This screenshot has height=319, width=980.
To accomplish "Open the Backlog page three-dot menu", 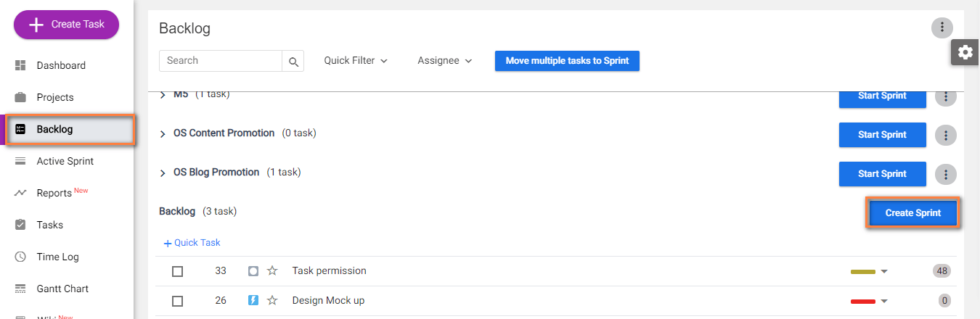I will pyautogui.click(x=942, y=28).
